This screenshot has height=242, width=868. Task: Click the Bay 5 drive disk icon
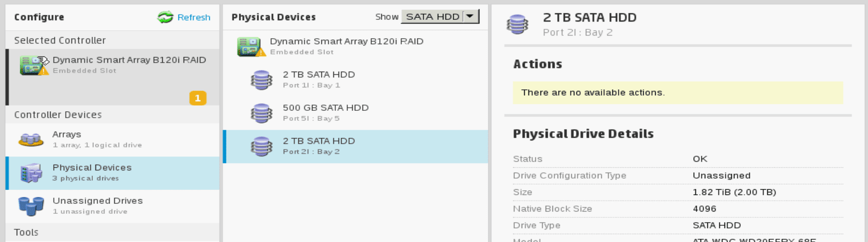(261, 113)
